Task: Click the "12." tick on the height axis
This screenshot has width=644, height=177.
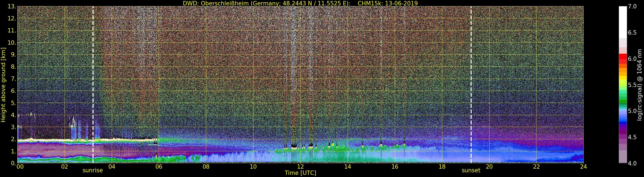Action: point(12,18)
